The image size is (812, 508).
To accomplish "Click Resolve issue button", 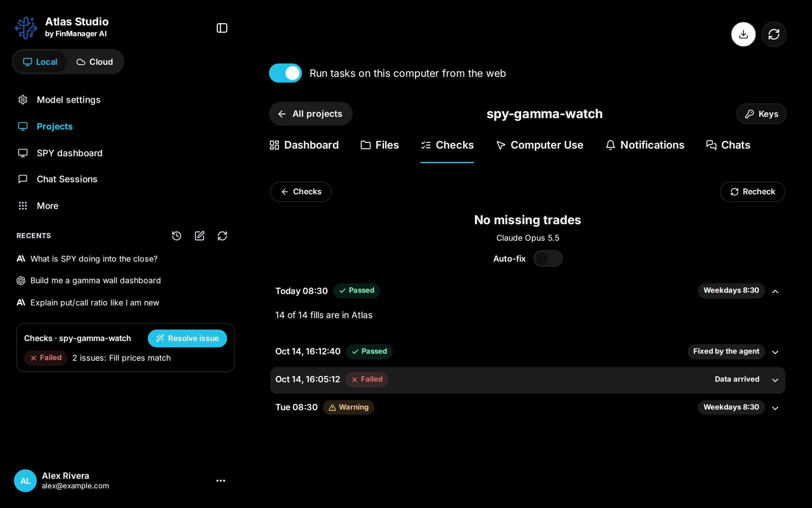I will pyautogui.click(x=187, y=338).
